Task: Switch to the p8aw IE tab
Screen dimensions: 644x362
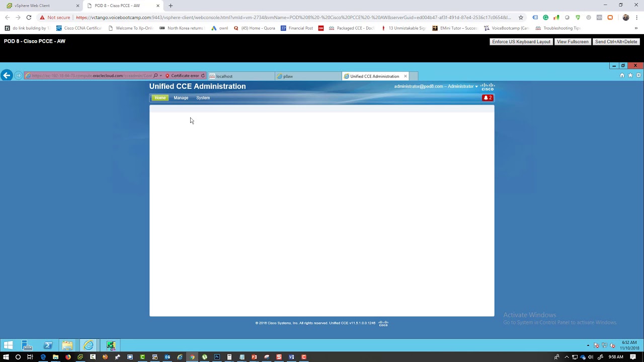Action: click(x=308, y=76)
